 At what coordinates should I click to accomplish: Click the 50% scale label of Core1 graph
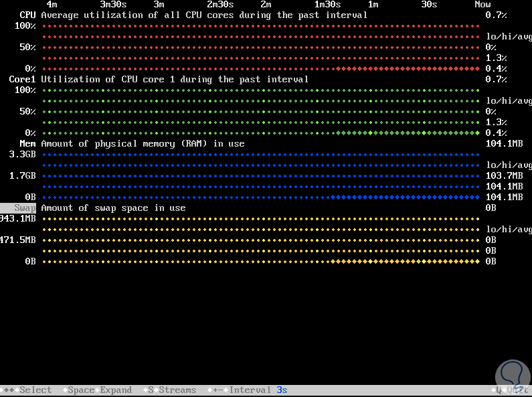27,112
